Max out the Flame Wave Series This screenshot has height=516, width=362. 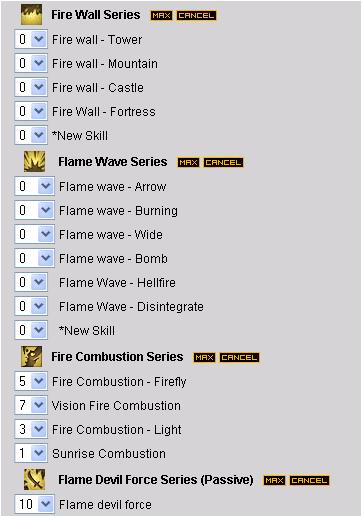[188, 162]
